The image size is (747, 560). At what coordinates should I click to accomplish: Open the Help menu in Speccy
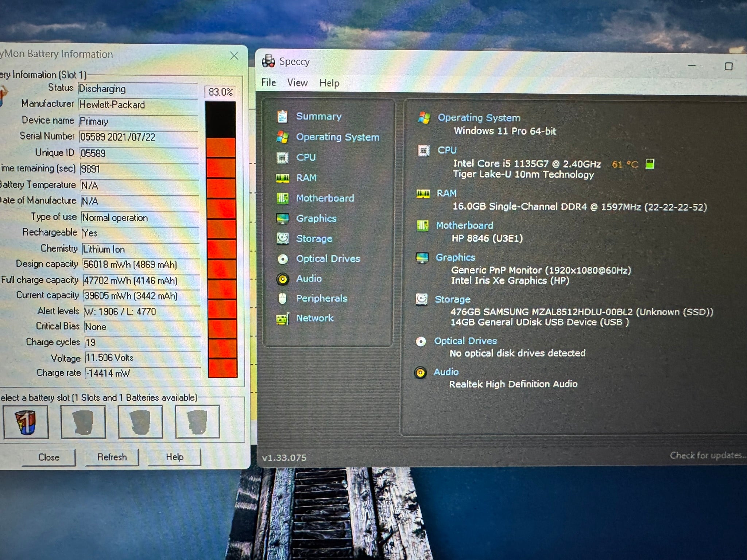329,83
